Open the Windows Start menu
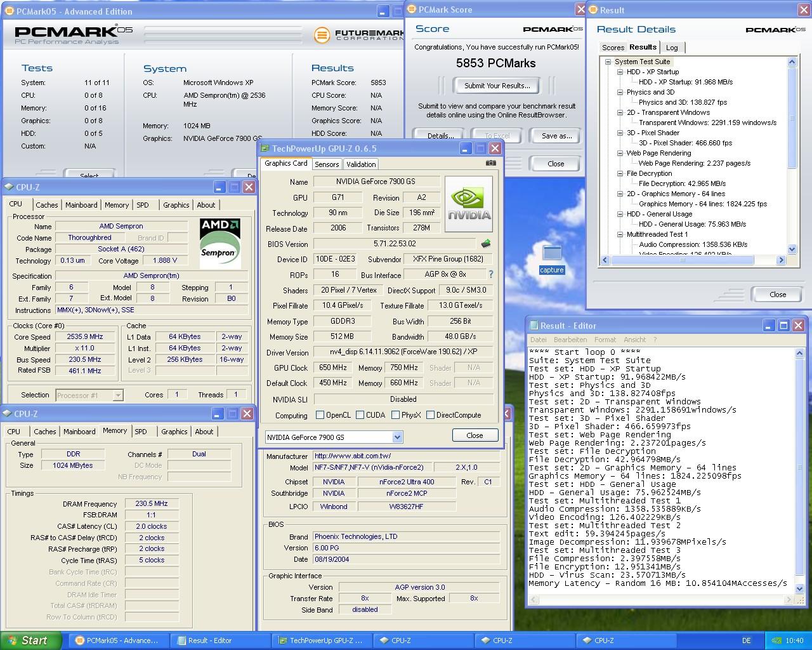The height and width of the screenshot is (650, 812). [30, 640]
